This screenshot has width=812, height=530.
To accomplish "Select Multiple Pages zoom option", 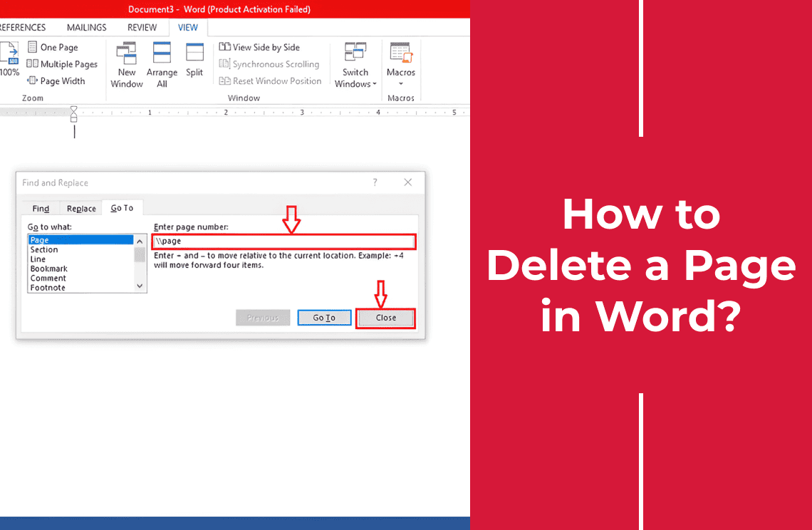I will 33,64.
